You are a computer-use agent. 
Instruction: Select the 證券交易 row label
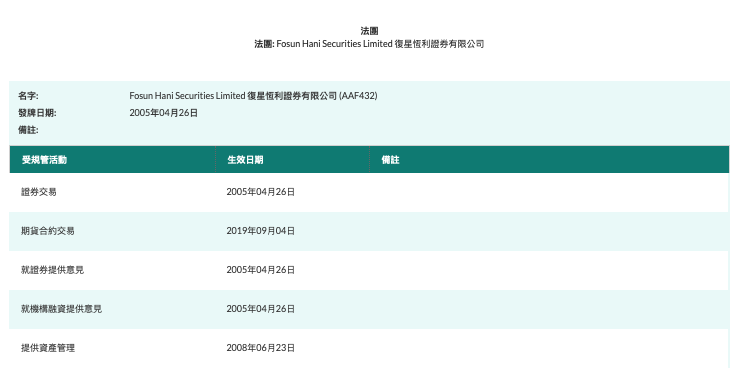point(39,192)
